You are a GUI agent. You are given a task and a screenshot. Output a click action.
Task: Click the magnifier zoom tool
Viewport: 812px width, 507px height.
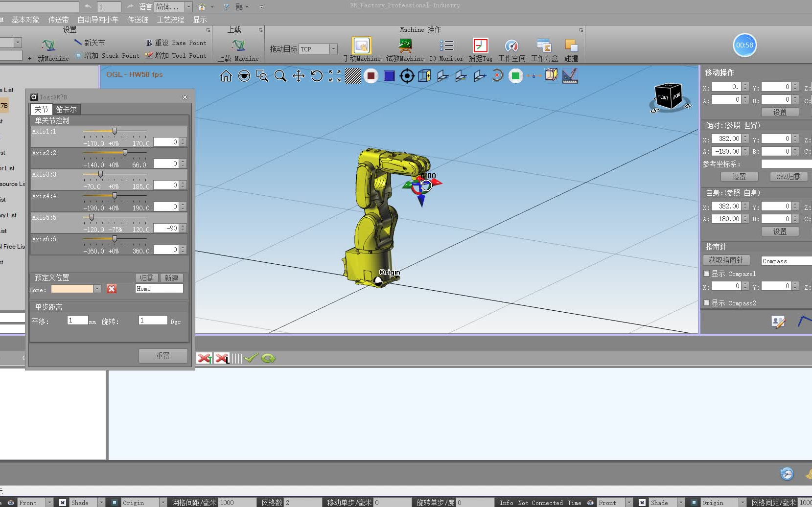coord(280,76)
